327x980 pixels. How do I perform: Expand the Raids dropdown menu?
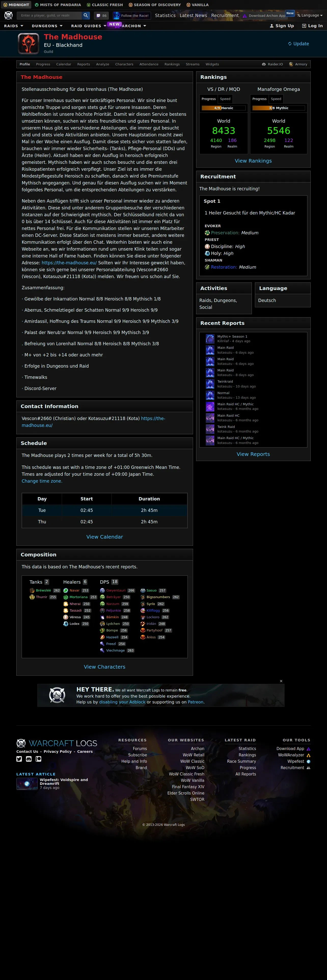click(14, 26)
